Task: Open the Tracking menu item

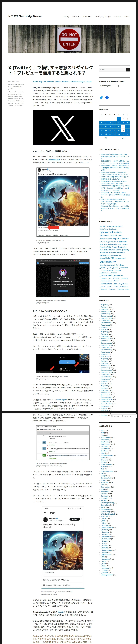Action: click(65, 17)
